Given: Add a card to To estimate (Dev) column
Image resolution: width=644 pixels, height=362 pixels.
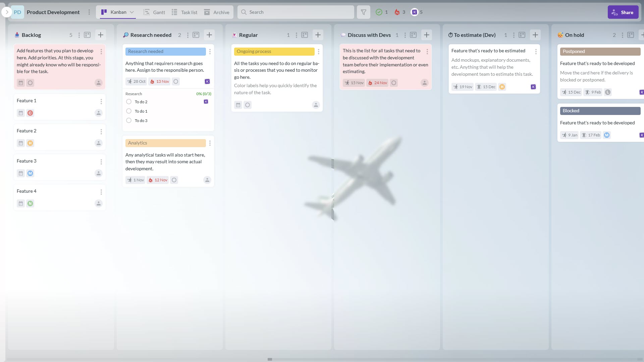Looking at the screenshot, I should (535, 35).
